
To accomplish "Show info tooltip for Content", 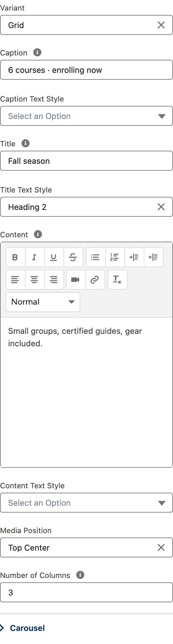I will pos(38,234).
